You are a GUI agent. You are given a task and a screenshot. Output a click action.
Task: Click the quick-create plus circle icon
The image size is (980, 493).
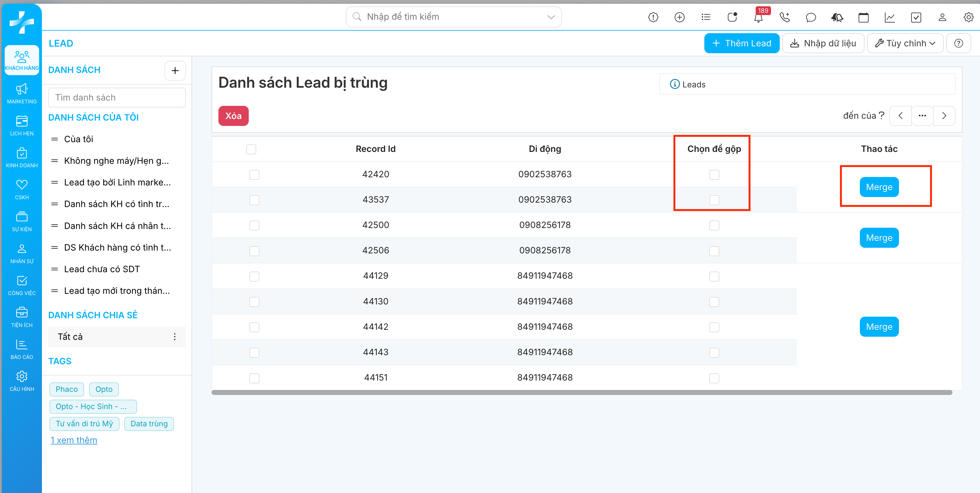tap(679, 17)
